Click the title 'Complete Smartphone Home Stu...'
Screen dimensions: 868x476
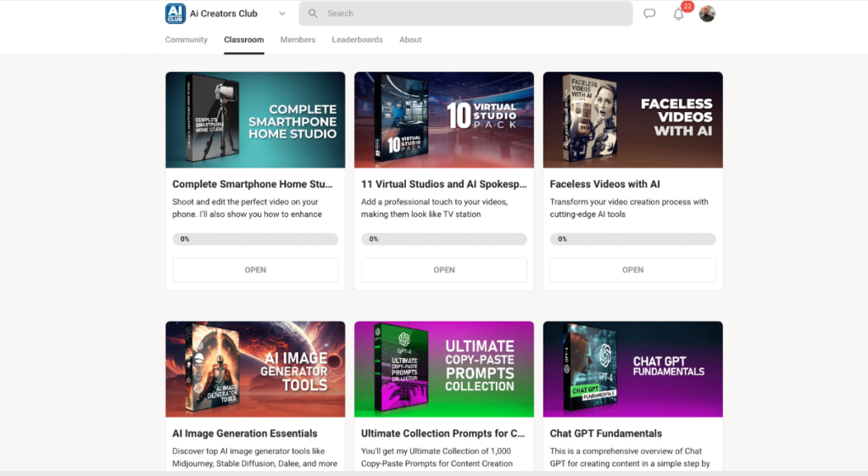coord(253,184)
